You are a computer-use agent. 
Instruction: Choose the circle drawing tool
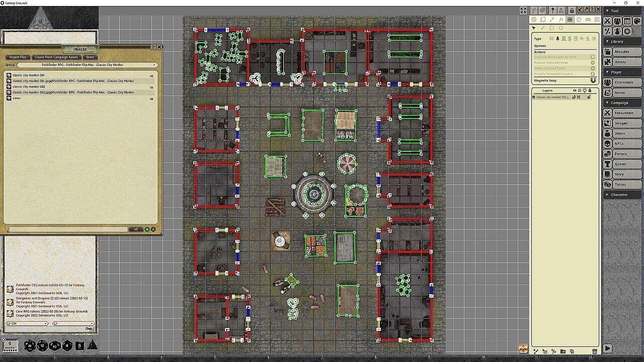pos(561,28)
